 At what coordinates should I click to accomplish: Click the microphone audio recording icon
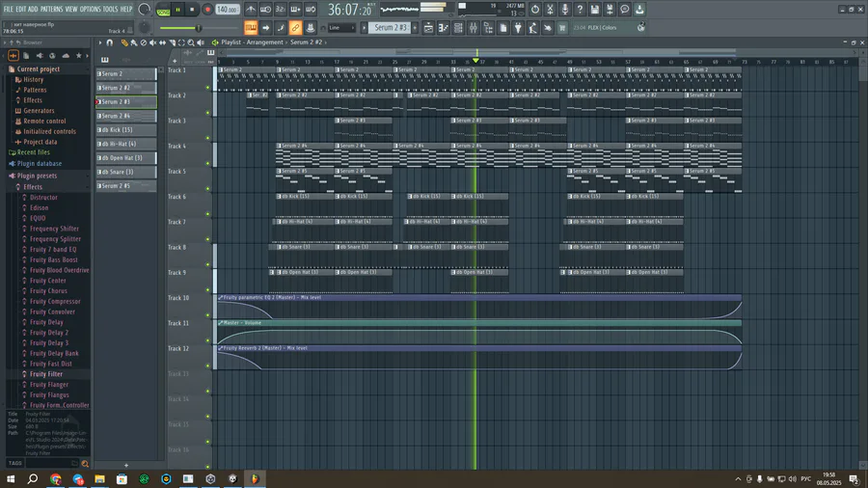click(564, 10)
